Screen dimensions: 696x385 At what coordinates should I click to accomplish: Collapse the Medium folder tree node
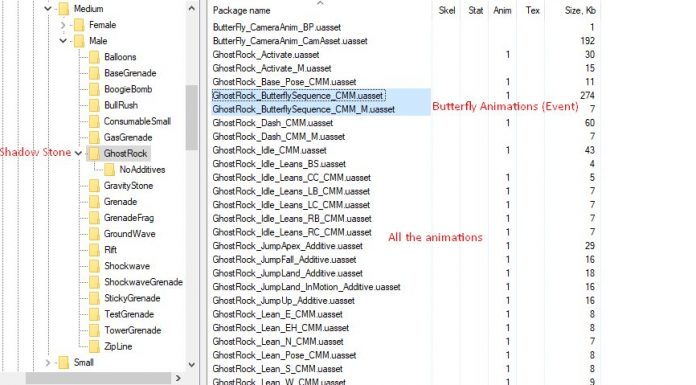click(48, 8)
